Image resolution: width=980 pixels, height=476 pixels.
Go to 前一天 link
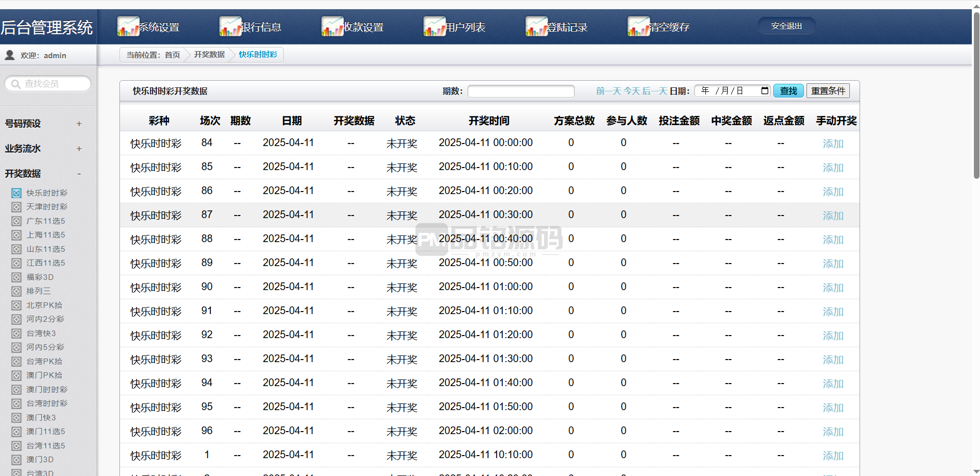click(608, 91)
